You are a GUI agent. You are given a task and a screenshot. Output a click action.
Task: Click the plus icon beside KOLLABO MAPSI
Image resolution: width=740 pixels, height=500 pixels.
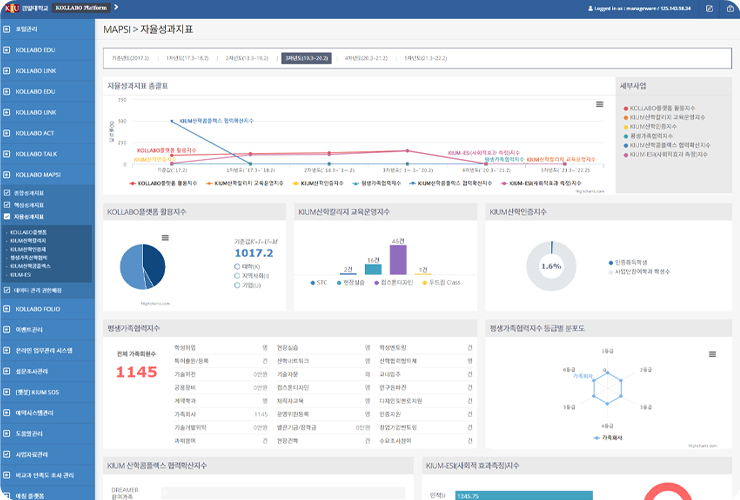(7, 175)
